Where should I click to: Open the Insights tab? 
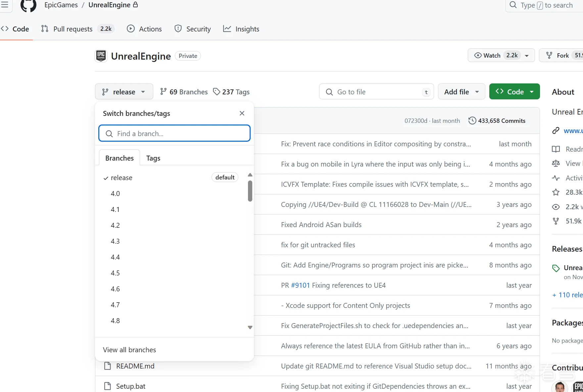point(241,29)
